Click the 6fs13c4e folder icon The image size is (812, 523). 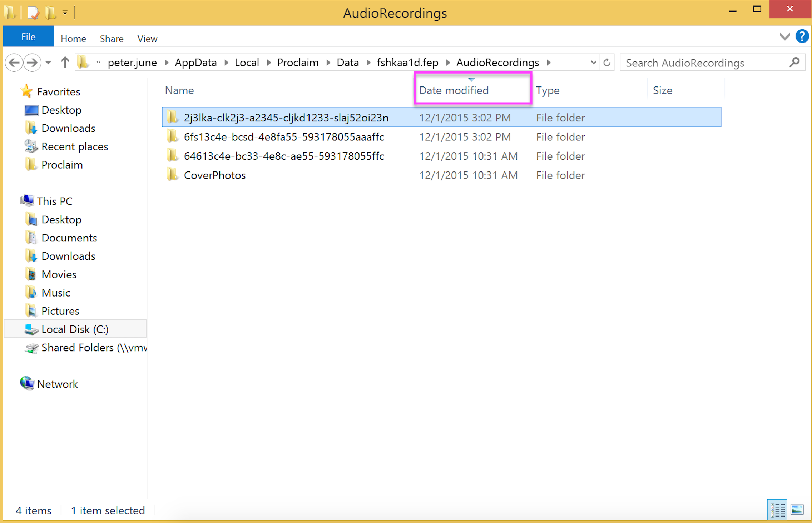point(172,136)
